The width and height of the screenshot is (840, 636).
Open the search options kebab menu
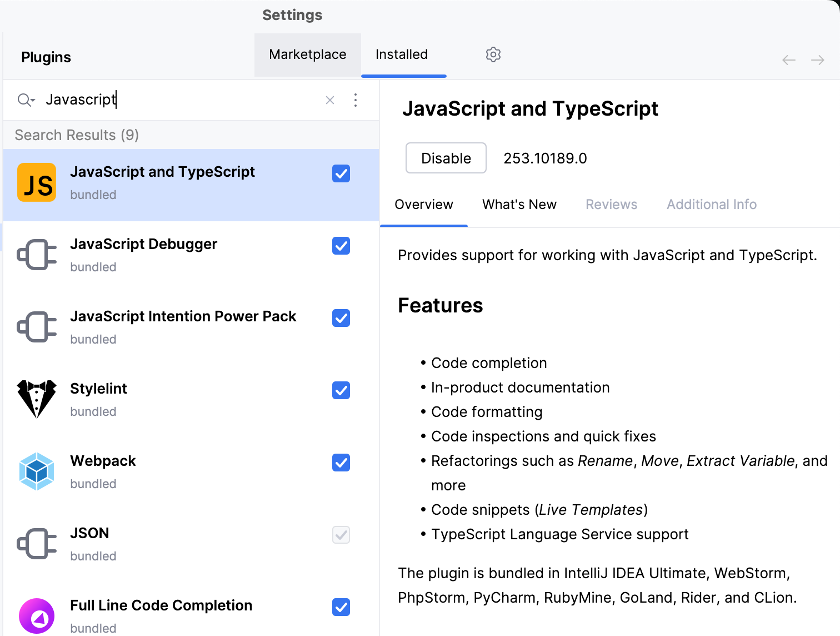356,100
